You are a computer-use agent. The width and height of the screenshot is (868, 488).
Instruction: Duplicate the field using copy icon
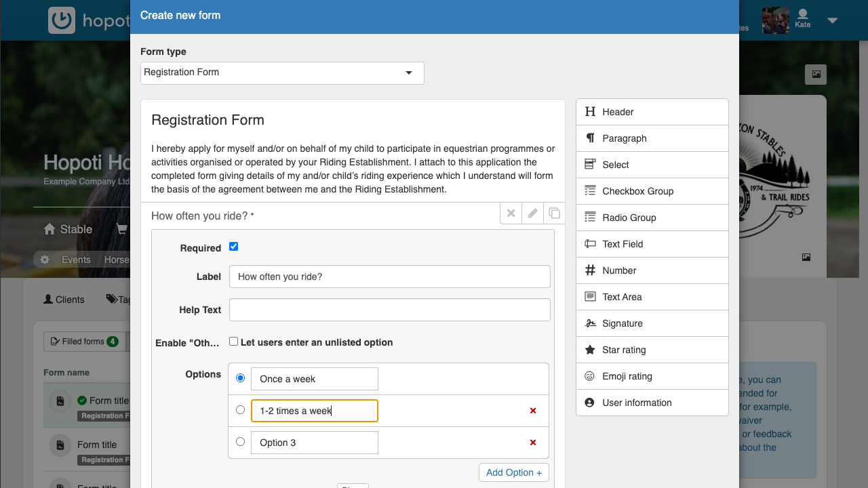coord(554,213)
